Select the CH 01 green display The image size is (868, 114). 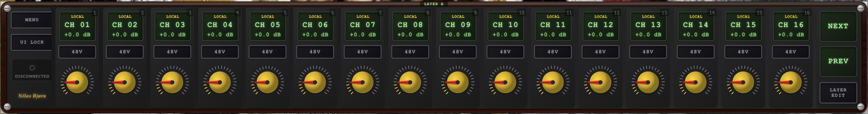[77, 26]
